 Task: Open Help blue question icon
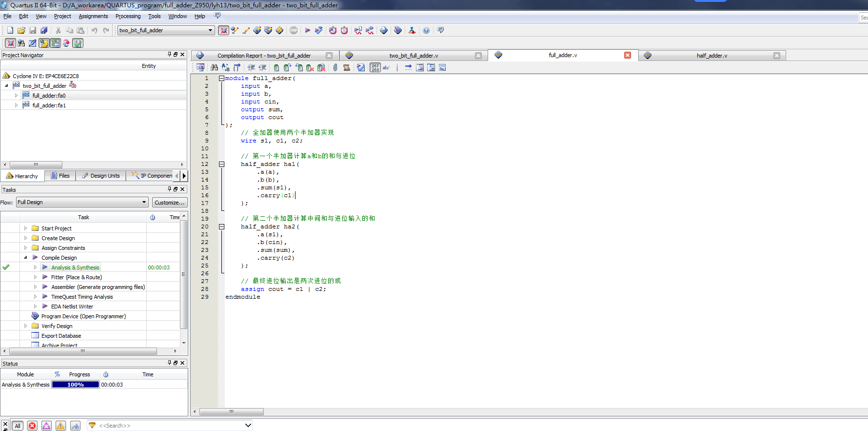[x=426, y=30]
